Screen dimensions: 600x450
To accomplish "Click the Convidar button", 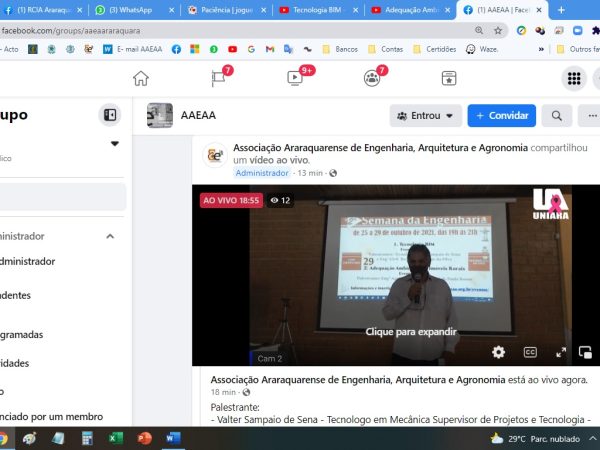I will (x=502, y=116).
